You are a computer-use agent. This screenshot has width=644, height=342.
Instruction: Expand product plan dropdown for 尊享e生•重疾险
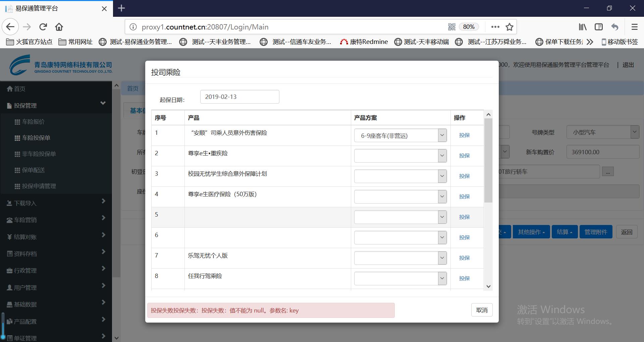click(x=400, y=156)
